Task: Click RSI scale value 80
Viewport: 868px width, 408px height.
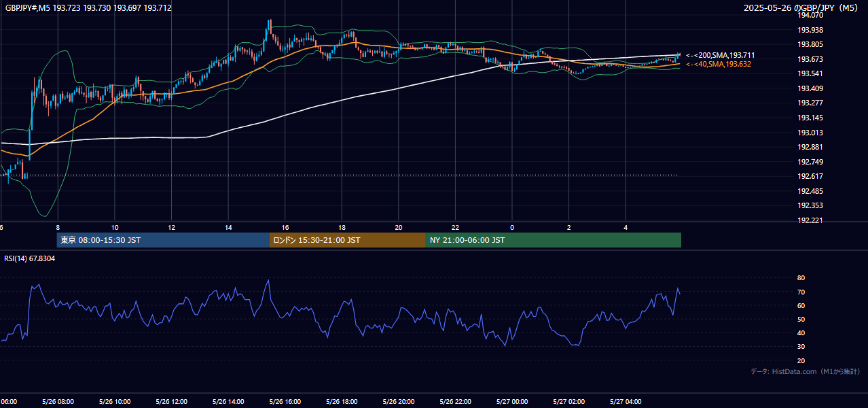Action: coord(801,278)
